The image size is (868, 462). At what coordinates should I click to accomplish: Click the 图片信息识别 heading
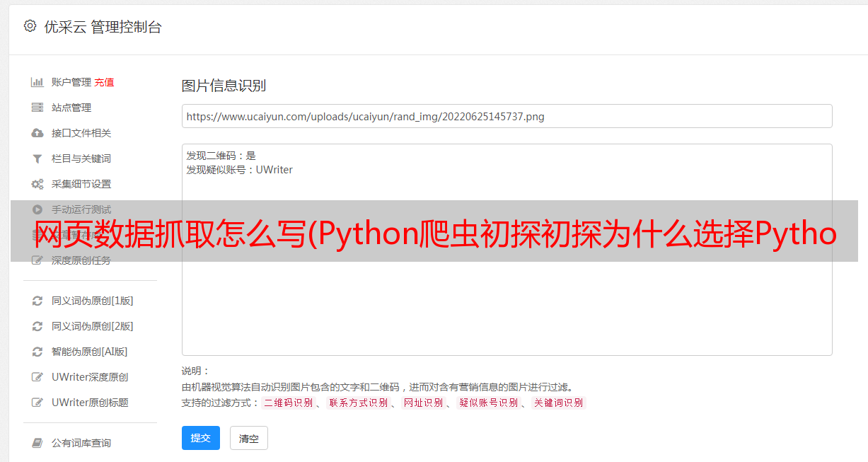point(224,86)
